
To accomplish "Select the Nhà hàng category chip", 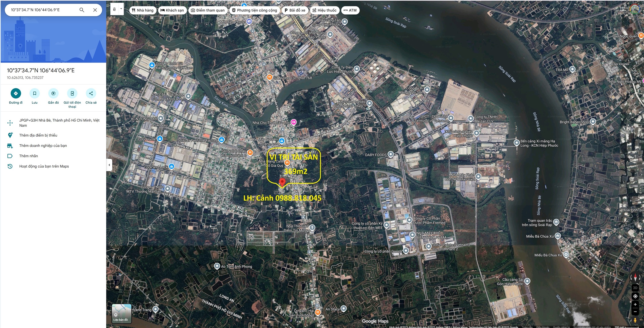I will click(143, 10).
